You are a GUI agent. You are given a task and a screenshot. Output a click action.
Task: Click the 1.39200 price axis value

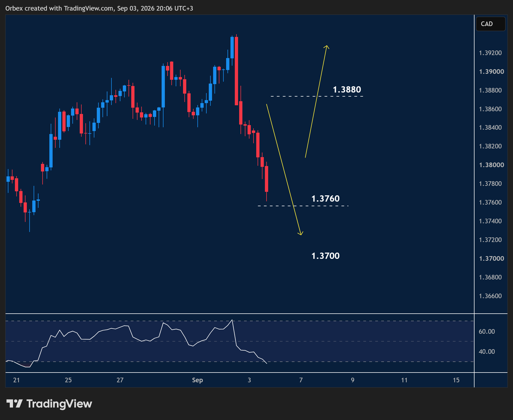tap(490, 53)
